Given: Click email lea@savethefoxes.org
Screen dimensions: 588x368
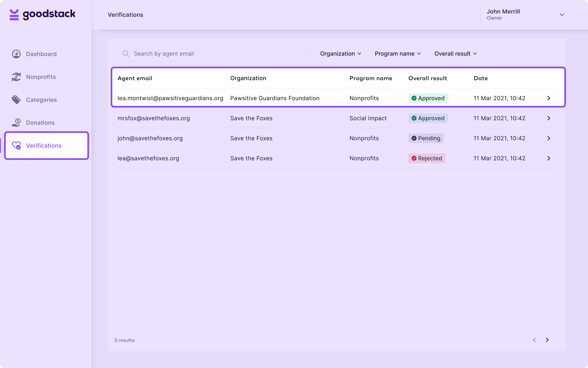Looking at the screenshot, I should pyautogui.click(x=148, y=158).
